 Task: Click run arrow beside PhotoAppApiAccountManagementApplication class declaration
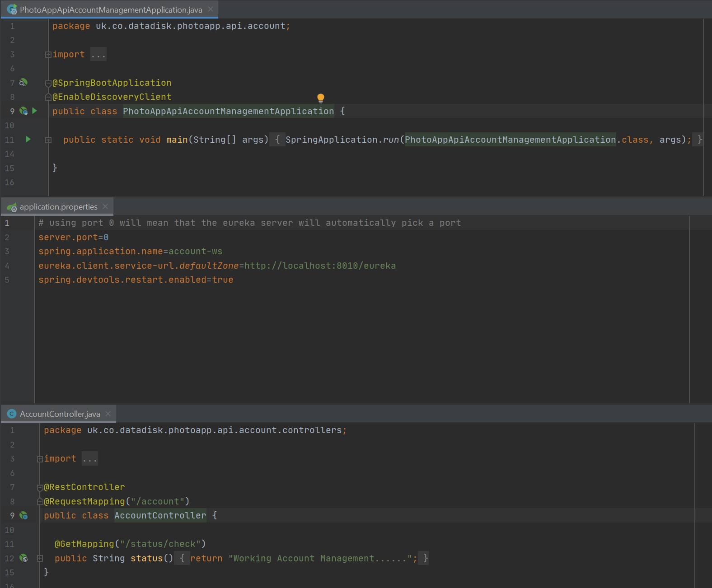coord(34,111)
